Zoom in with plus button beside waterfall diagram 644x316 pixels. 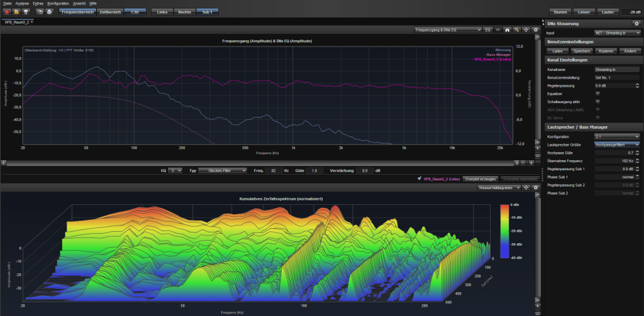[x=538, y=306]
